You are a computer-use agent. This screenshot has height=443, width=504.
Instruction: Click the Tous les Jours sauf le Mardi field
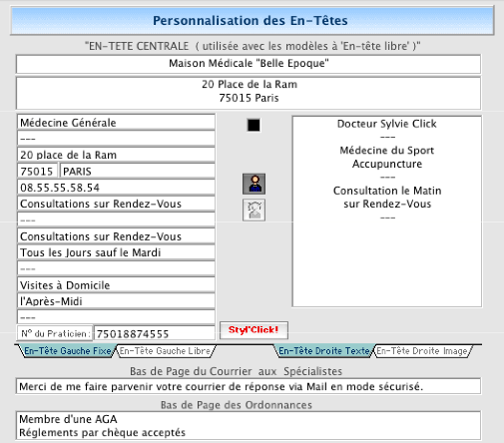116,252
